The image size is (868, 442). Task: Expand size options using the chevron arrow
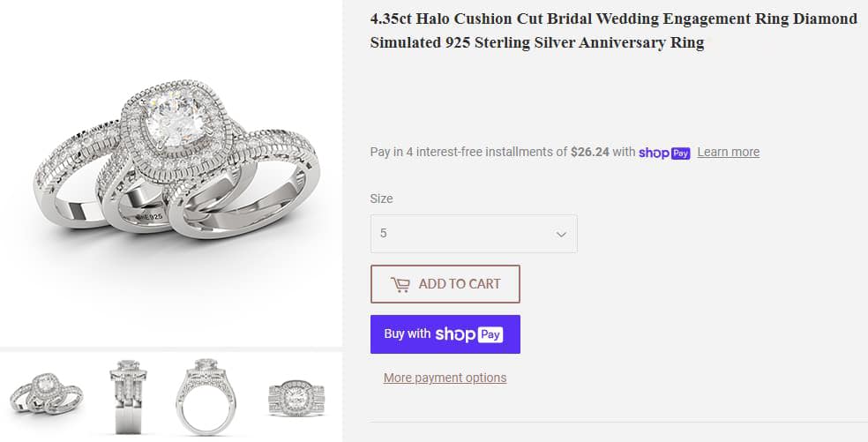pos(560,234)
